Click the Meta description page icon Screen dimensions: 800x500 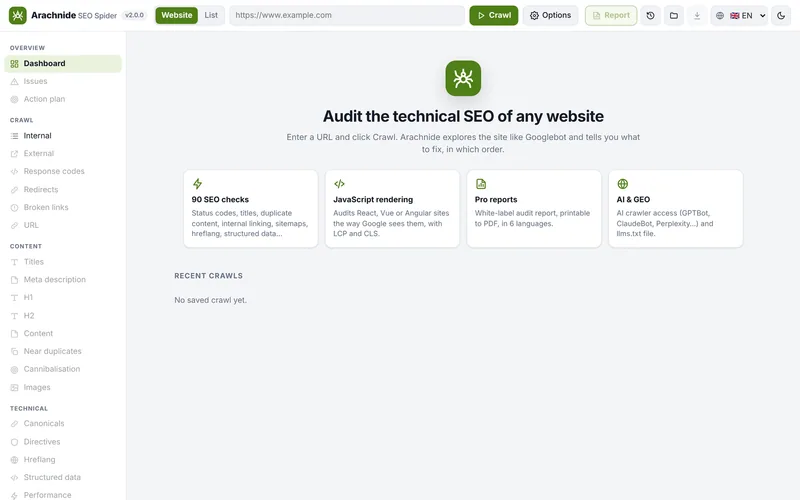[x=14, y=280]
